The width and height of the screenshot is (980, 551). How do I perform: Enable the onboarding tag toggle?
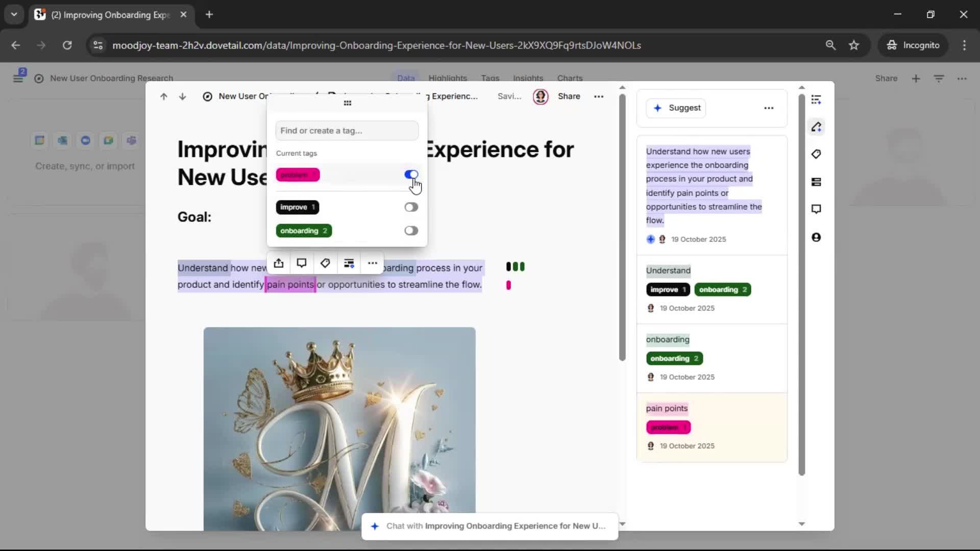point(411,231)
